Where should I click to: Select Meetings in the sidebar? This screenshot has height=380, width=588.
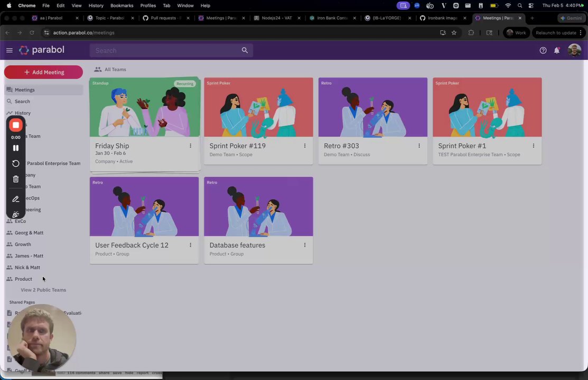coord(43,90)
